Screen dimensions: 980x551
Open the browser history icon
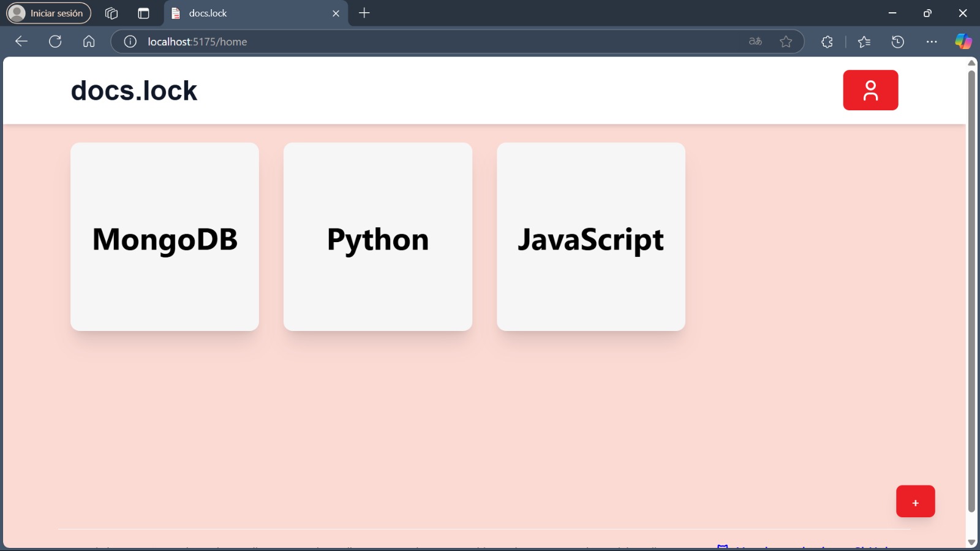click(898, 42)
